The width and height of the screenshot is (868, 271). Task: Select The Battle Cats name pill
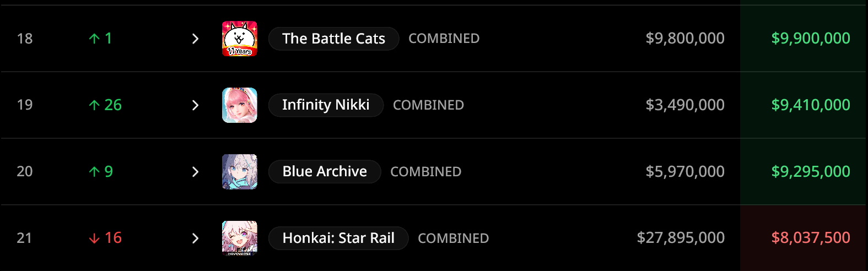333,39
